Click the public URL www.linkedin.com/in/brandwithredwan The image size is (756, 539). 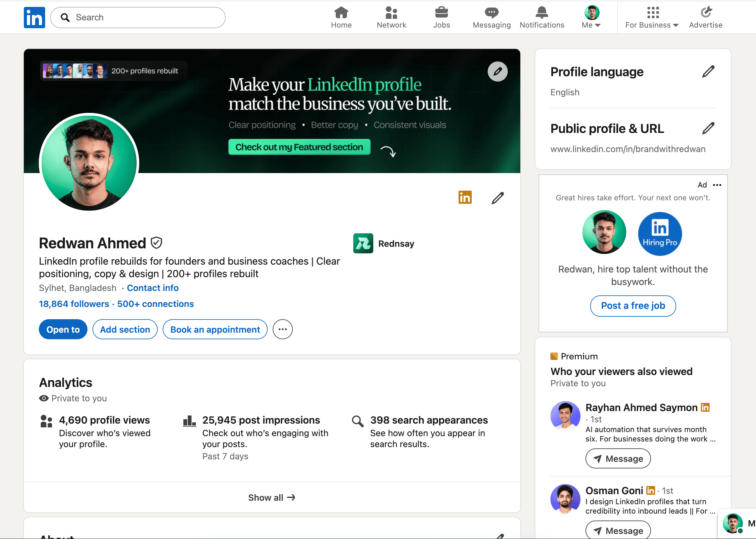pyautogui.click(x=627, y=149)
